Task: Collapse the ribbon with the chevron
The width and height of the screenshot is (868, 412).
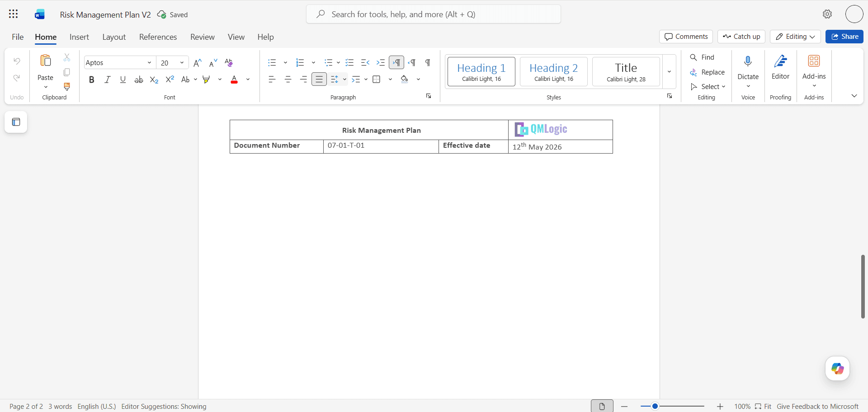Action: pyautogui.click(x=854, y=96)
